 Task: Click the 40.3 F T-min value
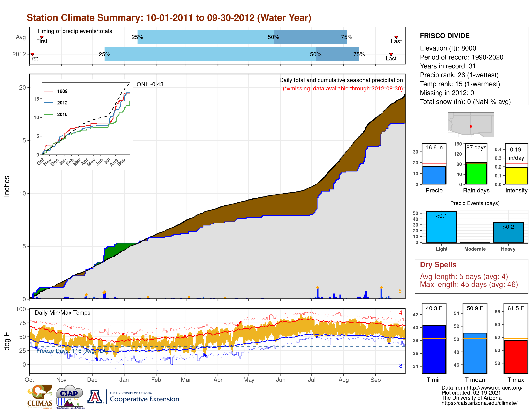pos(434,308)
